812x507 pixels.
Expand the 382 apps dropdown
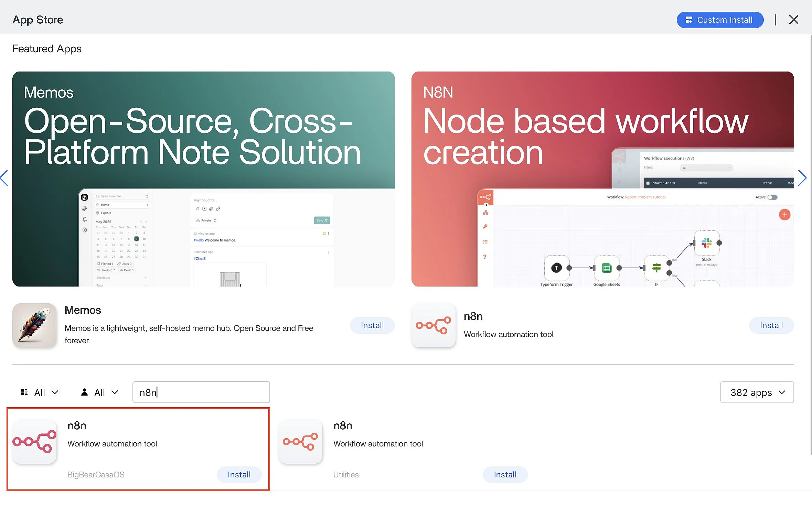coord(757,392)
